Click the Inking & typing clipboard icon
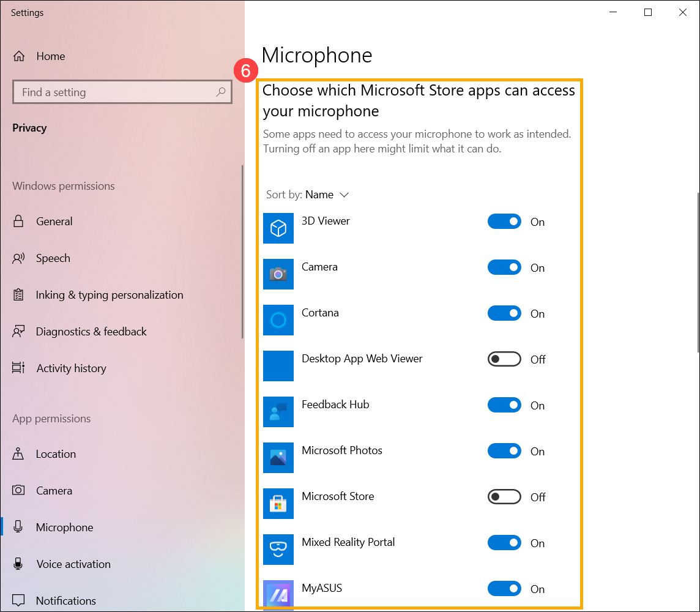 [x=18, y=294]
